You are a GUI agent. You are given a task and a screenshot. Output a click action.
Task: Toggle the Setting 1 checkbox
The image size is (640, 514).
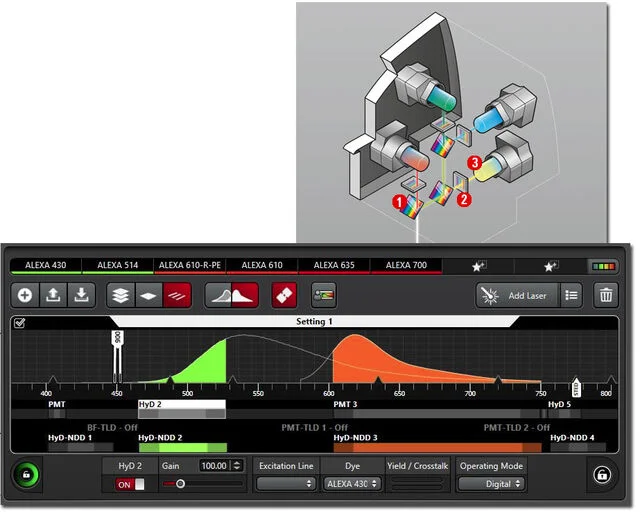coord(20,323)
